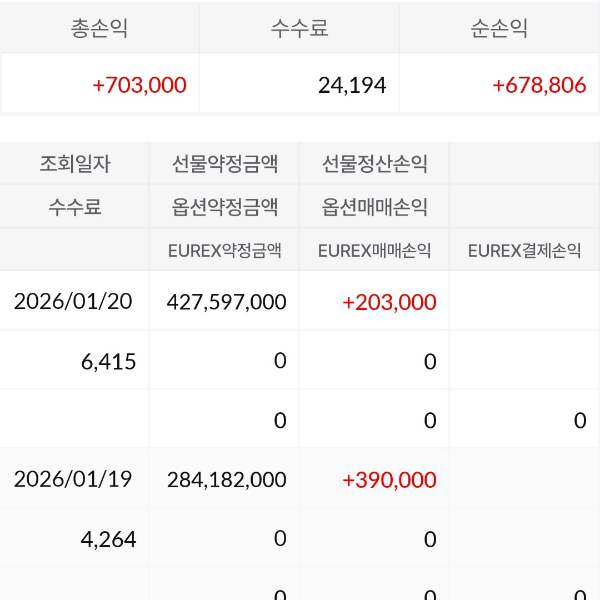600x600 pixels.
Task: Open the 2026/01/20 date row
Action: coord(73,301)
